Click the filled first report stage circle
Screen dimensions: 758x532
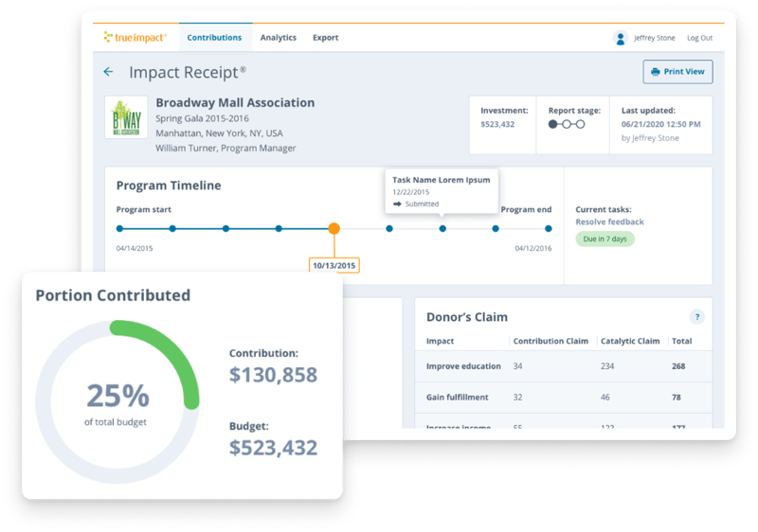552,124
